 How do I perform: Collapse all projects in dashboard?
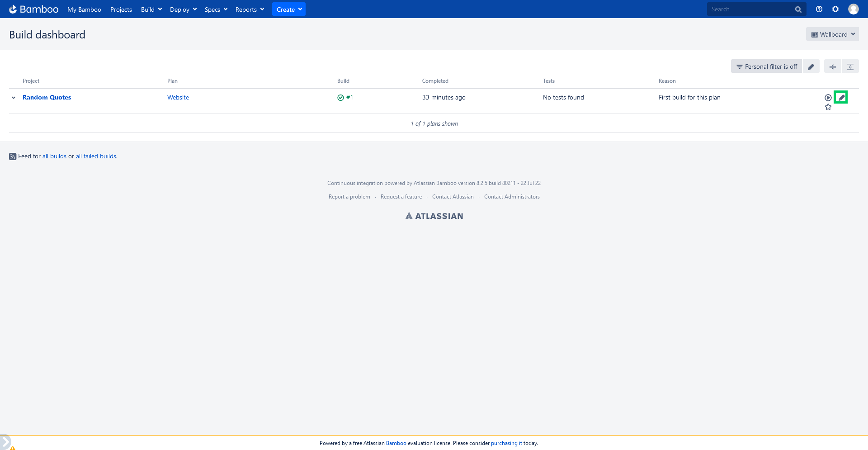pyautogui.click(x=833, y=66)
